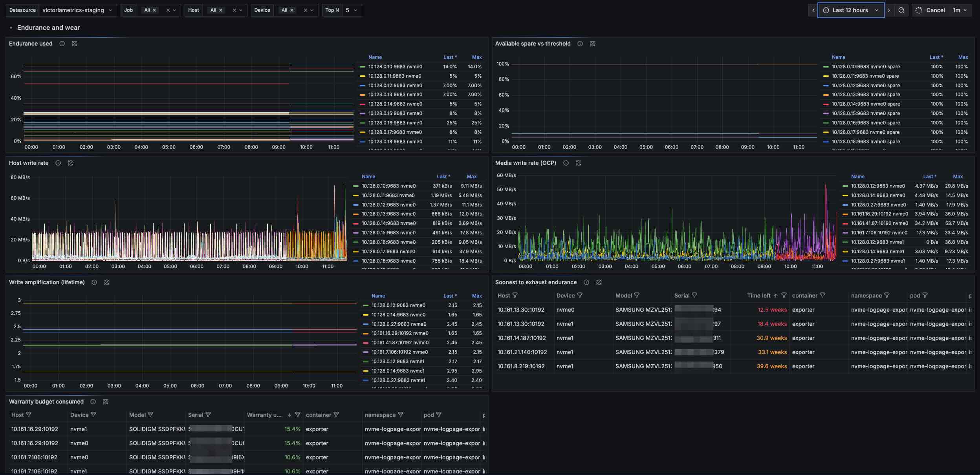The height and width of the screenshot is (475, 980).
Task: Click filter icon on Model column in Warranty table
Action: (150, 415)
